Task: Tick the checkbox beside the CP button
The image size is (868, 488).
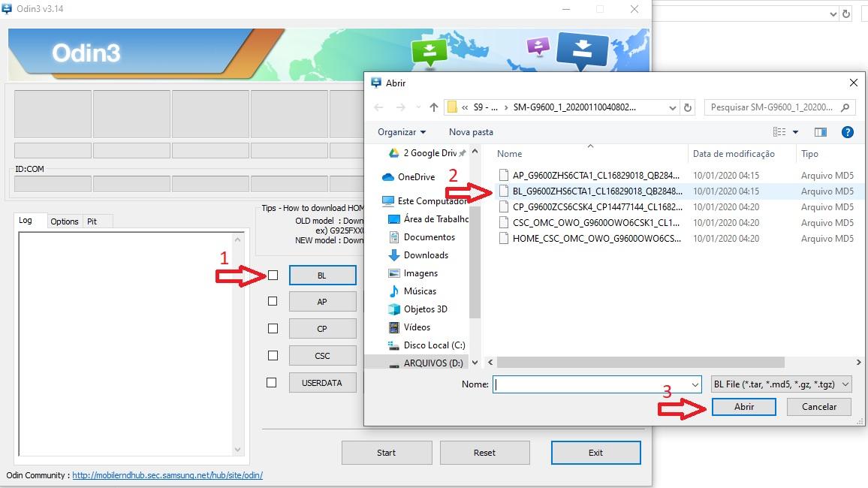Action: point(273,328)
